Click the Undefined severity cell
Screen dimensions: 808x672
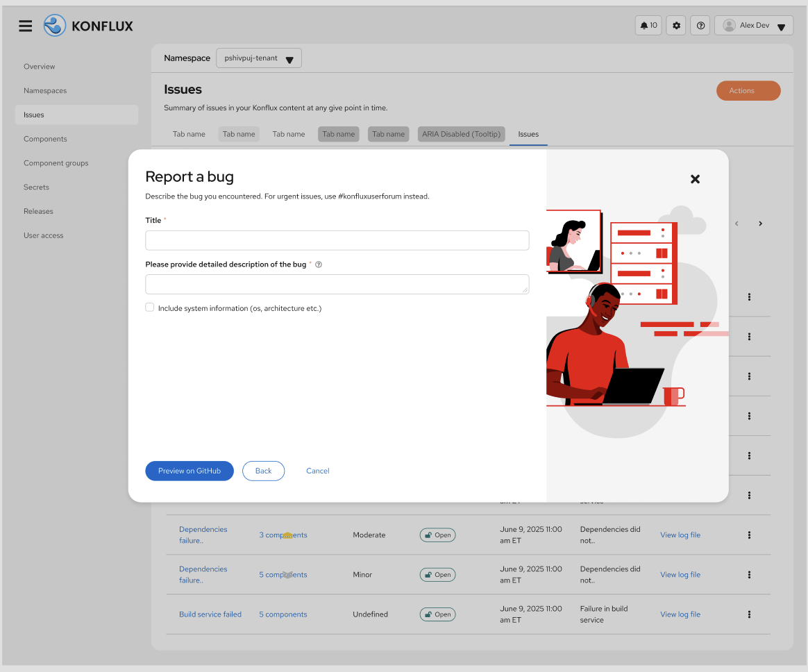pos(370,614)
